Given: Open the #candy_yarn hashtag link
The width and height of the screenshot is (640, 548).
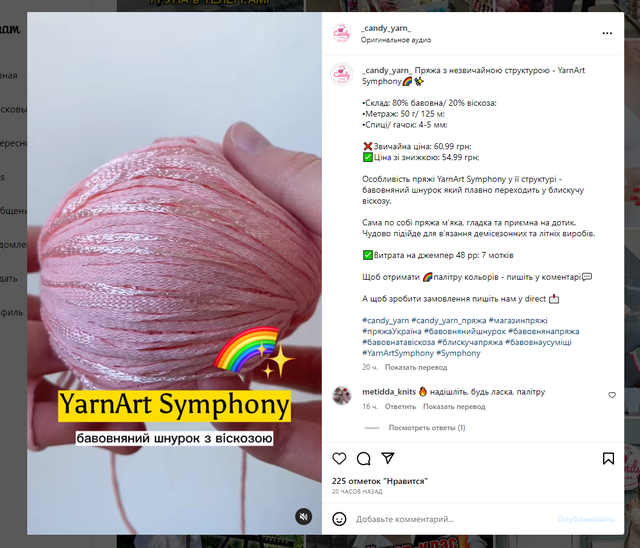Looking at the screenshot, I should click(385, 320).
